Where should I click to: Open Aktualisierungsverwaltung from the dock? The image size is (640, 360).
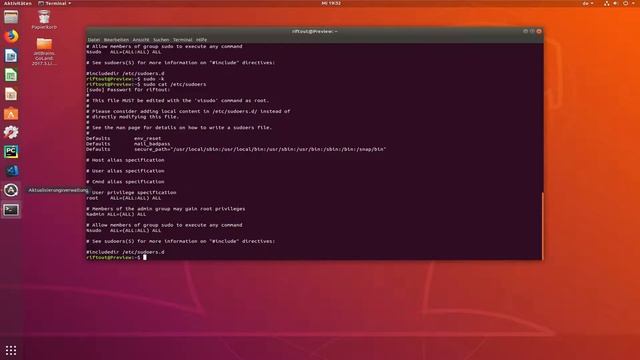pos(11,190)
